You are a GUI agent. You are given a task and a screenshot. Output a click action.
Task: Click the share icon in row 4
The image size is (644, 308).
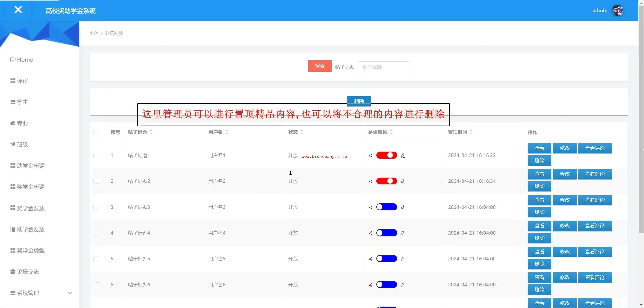(x=370, y=233)
